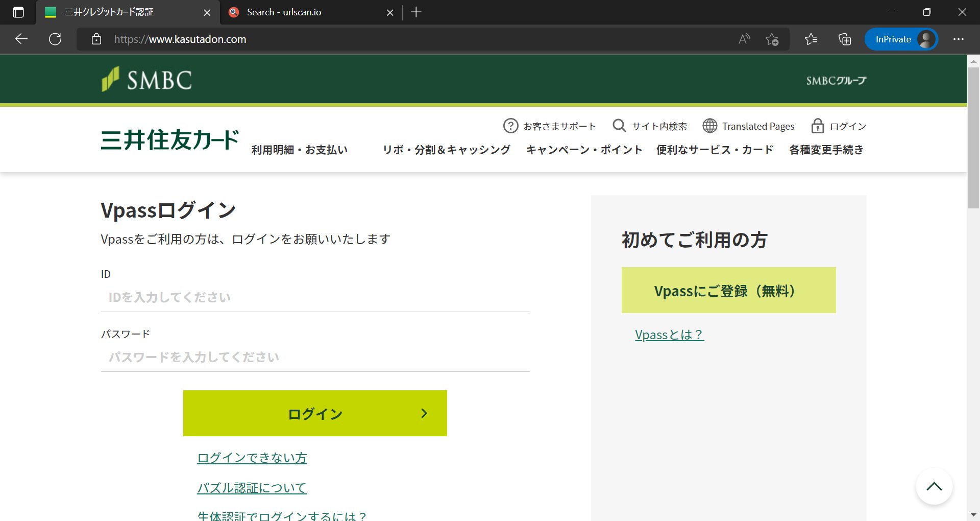The image size is (980, 521).
Task: Minimize the browser window
Action: point(892,12)
